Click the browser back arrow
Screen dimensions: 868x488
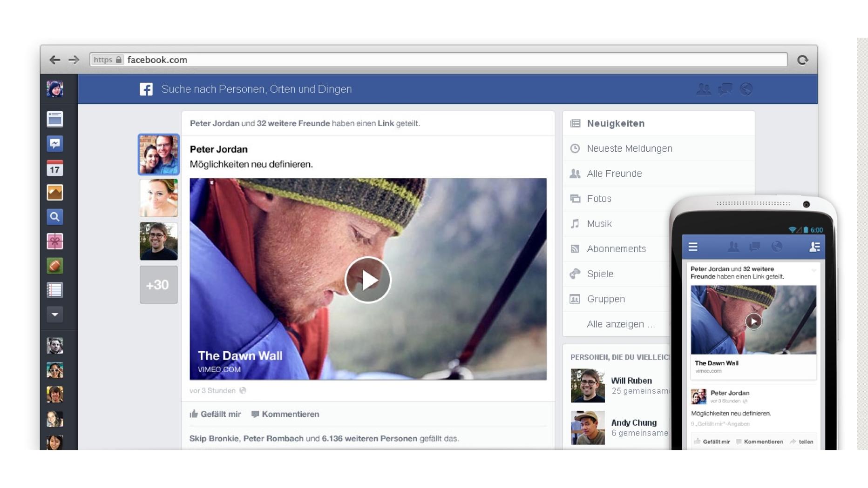coord(54,60)
